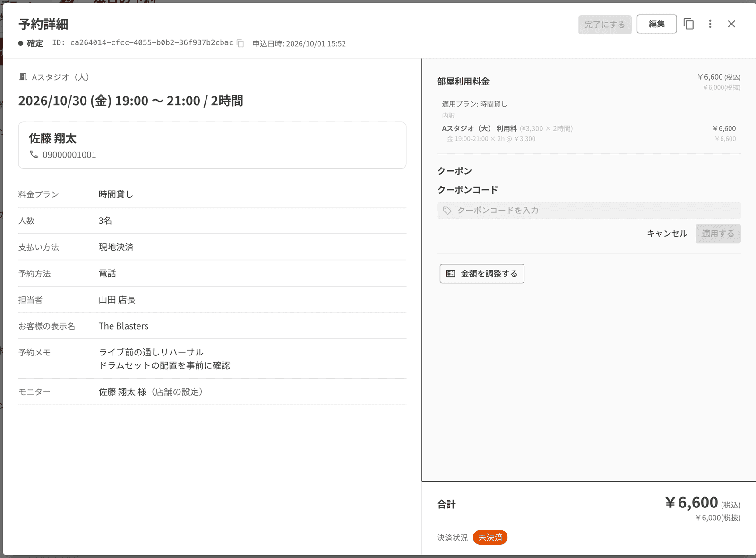Click the customer name 佐藤 翔太 card
756x558 pixels.
(x=212, y=145)
